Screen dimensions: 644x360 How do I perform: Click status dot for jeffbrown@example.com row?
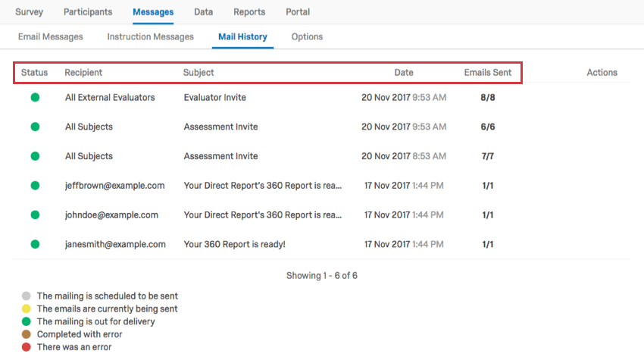(x=35, y=186)
